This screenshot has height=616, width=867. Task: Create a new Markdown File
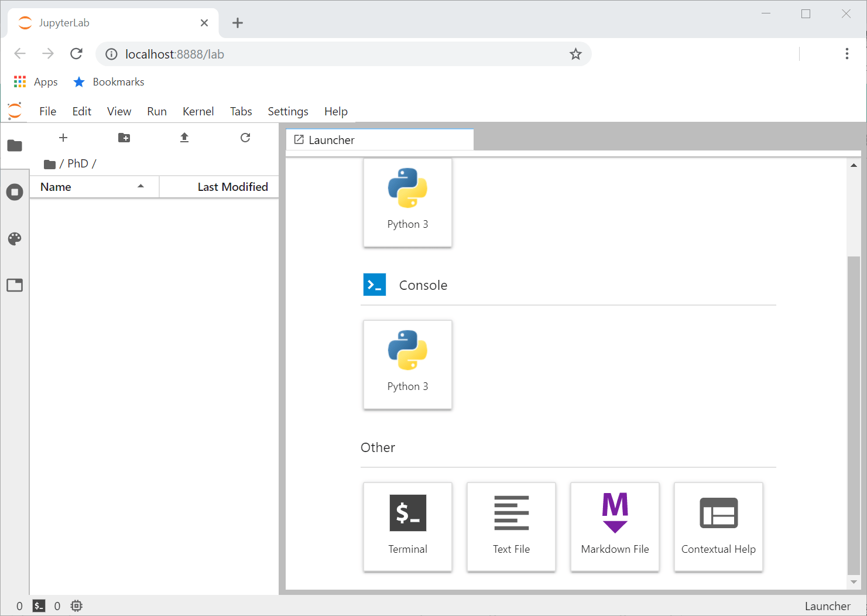click(615, 526)
